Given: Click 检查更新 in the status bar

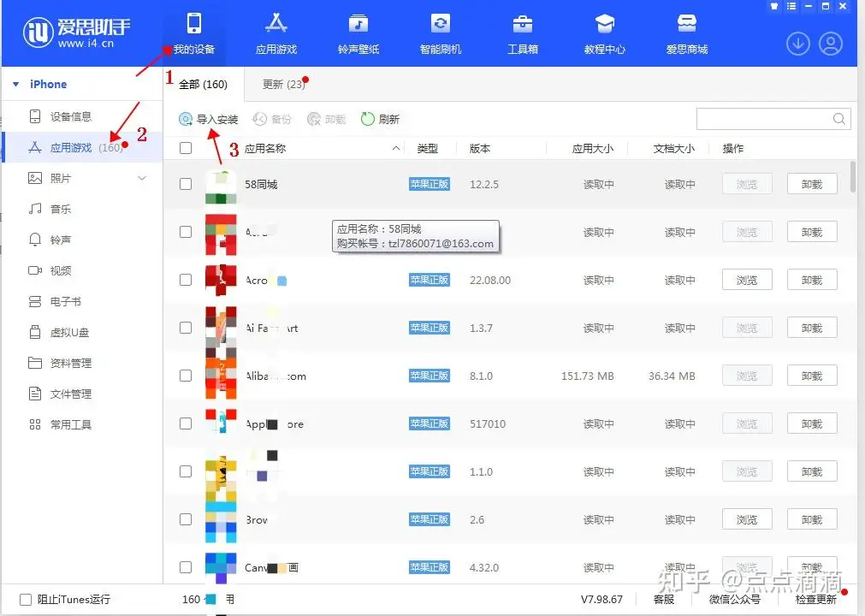Looking at the screenshot, I should pos(816,600).
